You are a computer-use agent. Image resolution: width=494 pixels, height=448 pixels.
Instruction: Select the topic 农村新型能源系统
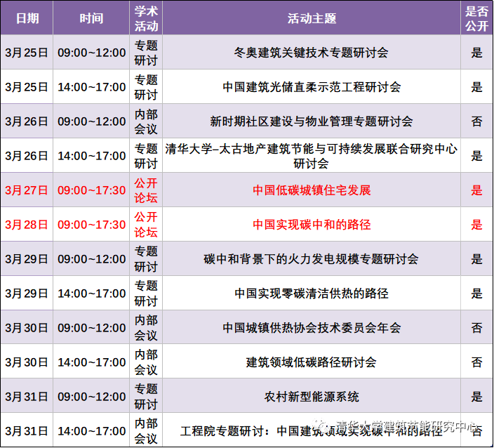pyautogui.click(x=312, y=396)
